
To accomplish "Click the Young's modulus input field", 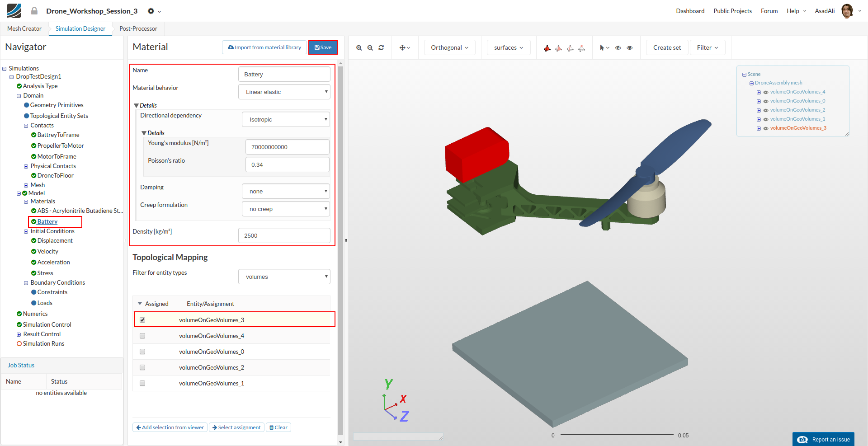I will 287,147.
